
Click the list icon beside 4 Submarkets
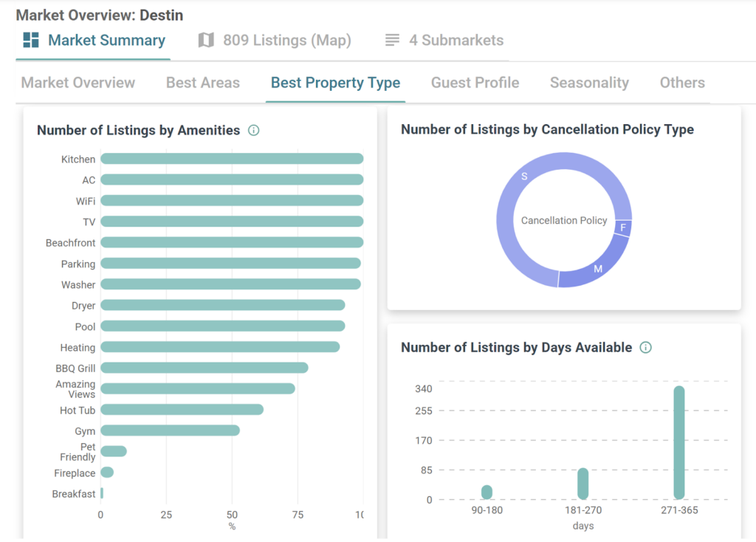[x=392, y=40]
